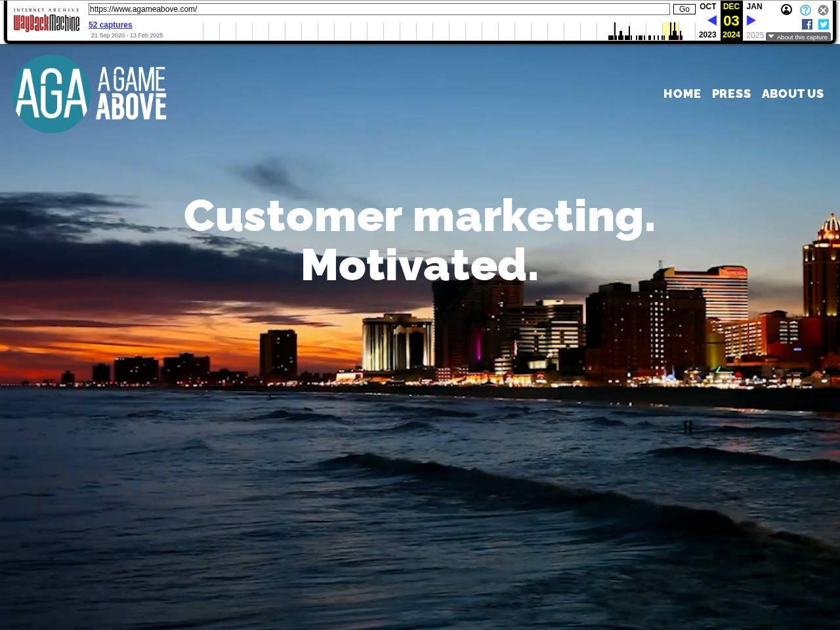This screenshot has height=630, width=840.
Task: Go to previous capture with left arrow
Action: point(711,20)
